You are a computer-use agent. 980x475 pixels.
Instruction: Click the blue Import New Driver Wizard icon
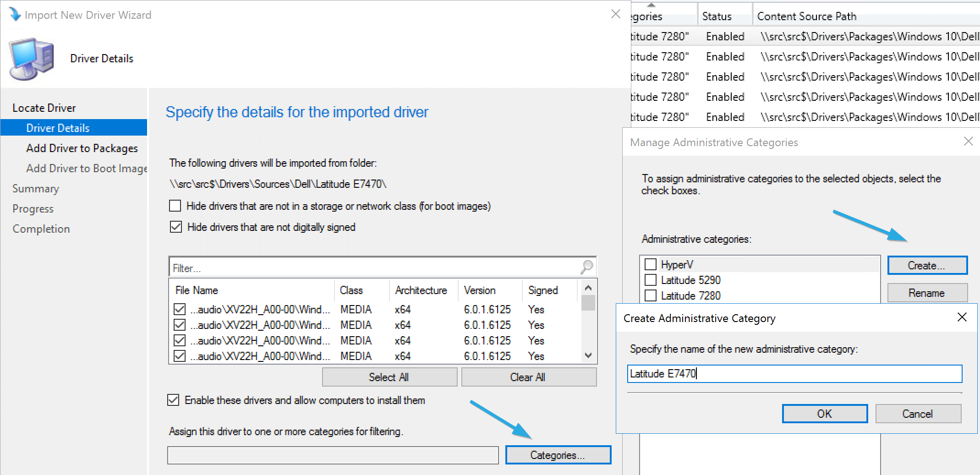pyautogui.click(x=14, y=14)
